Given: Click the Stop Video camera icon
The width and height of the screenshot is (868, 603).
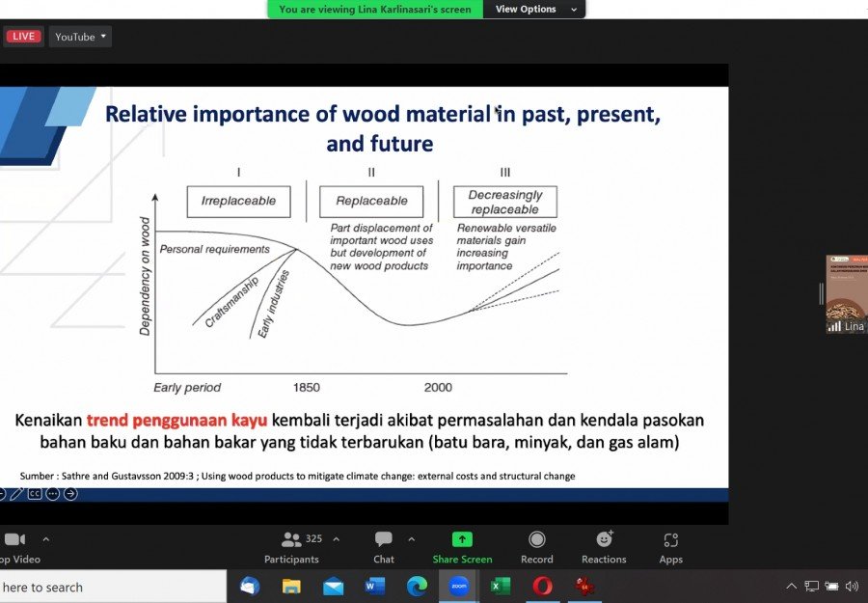Looking at the screenshot, I should (x=14, y=538).
